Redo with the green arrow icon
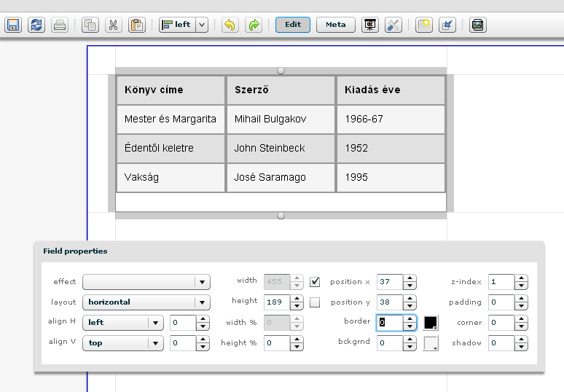The width and height of the screenshot is (564, 392). [x=253, y=25]
